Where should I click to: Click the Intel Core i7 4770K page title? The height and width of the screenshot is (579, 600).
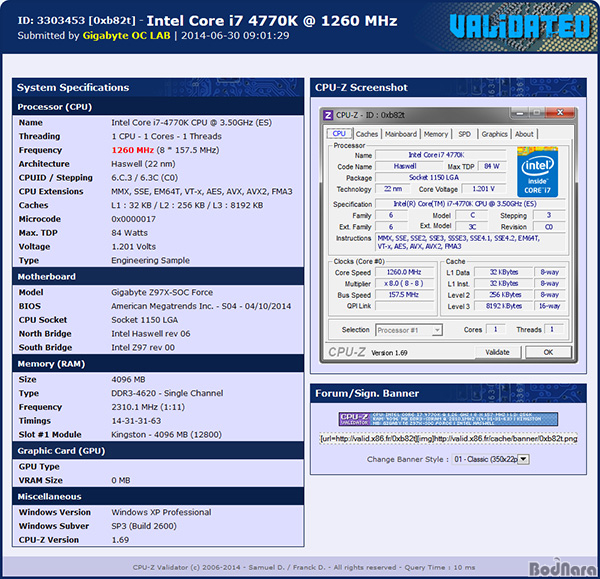272,21
